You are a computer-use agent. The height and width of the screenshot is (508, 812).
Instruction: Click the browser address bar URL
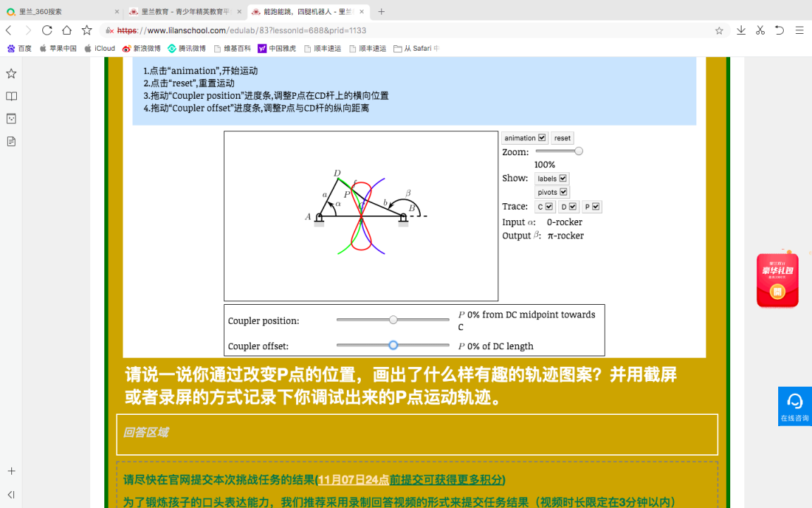pos(241,30)
